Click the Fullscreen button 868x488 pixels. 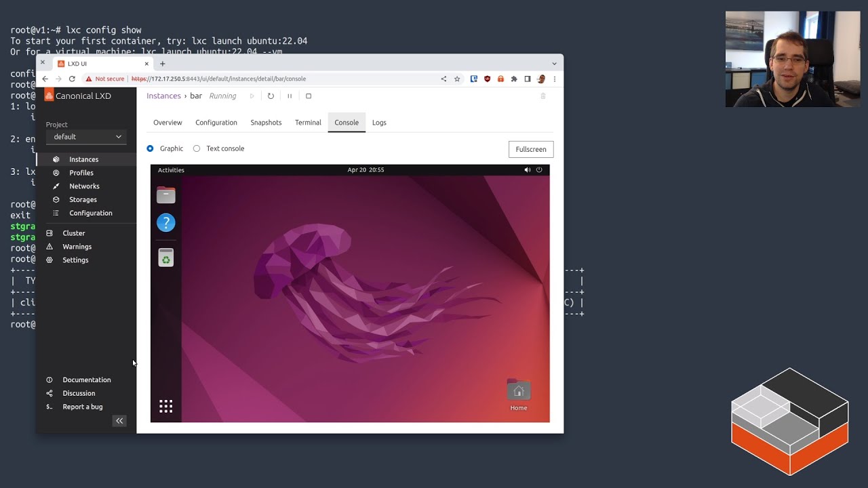(530, 149)
